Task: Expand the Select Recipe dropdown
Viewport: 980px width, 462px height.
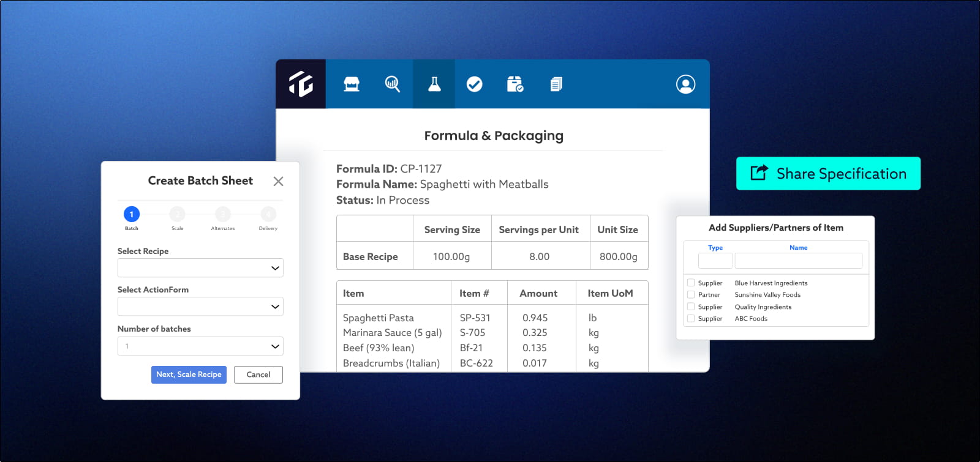Action: [200, 268]
